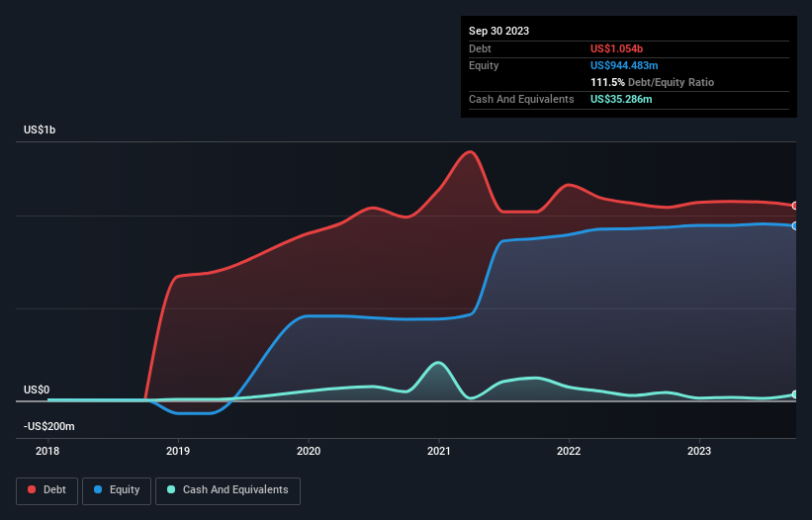Image resolution: width=812 pixels, height=520 pixels.
Task: Click the Cash And Equivalents tooltip label
Action: click(x=521, y=99)
